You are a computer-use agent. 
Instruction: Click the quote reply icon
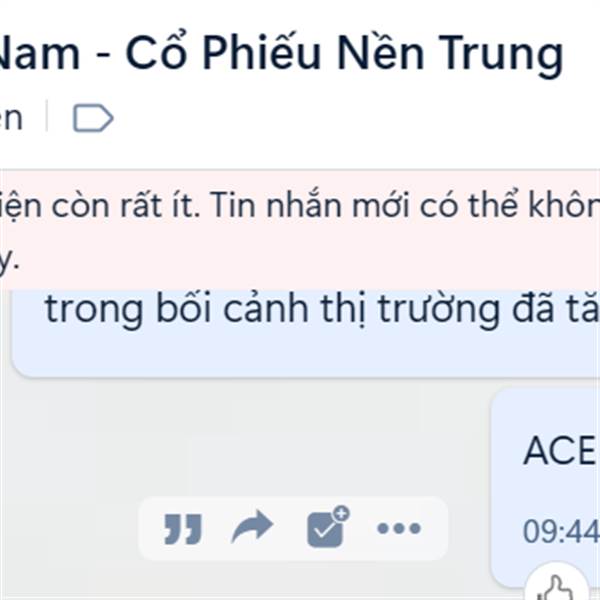point(183,528)
